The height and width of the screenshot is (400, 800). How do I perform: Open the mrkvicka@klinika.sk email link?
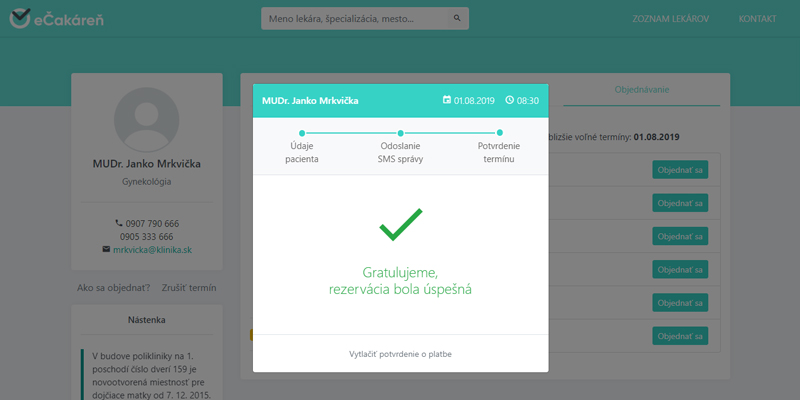pos(152,249)
